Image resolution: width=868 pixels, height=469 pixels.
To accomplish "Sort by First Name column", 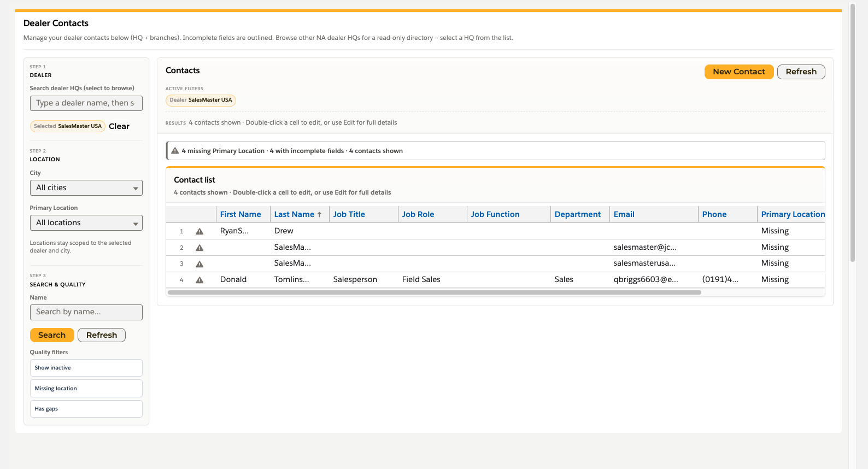I will pos(241,214).
